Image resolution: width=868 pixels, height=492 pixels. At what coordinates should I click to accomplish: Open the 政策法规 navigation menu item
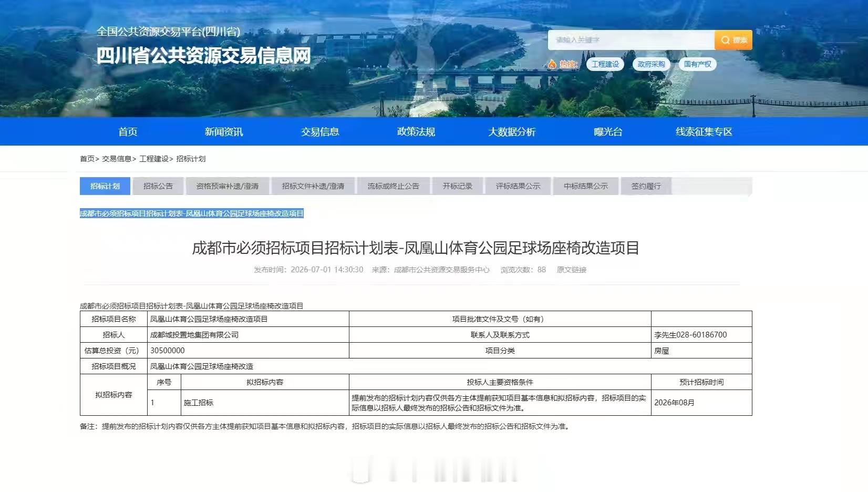416,131
